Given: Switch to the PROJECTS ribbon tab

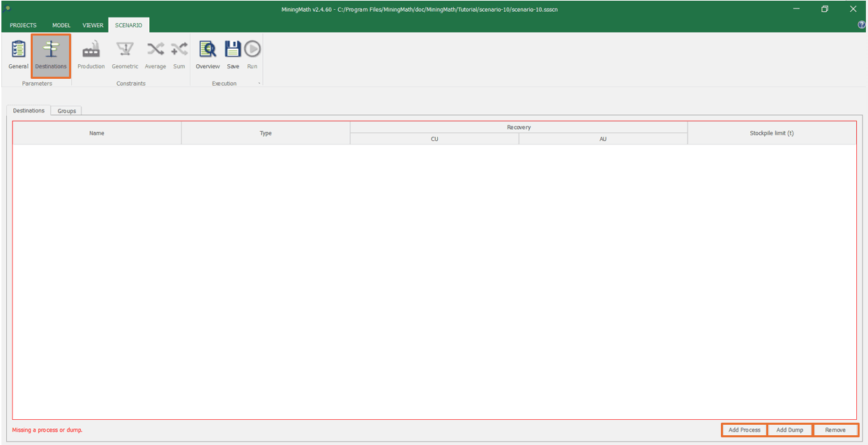Looking at the screenshot, I should click(x=23, y=25).
